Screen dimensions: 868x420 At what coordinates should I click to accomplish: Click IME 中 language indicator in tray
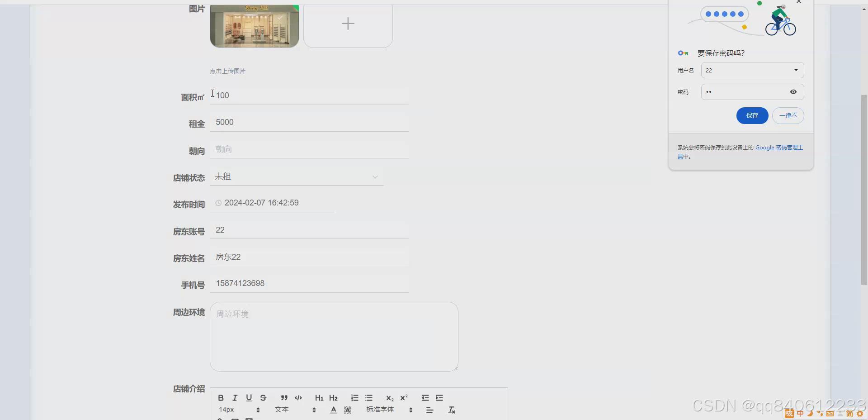pyautogui.click(x=800, y=413)
